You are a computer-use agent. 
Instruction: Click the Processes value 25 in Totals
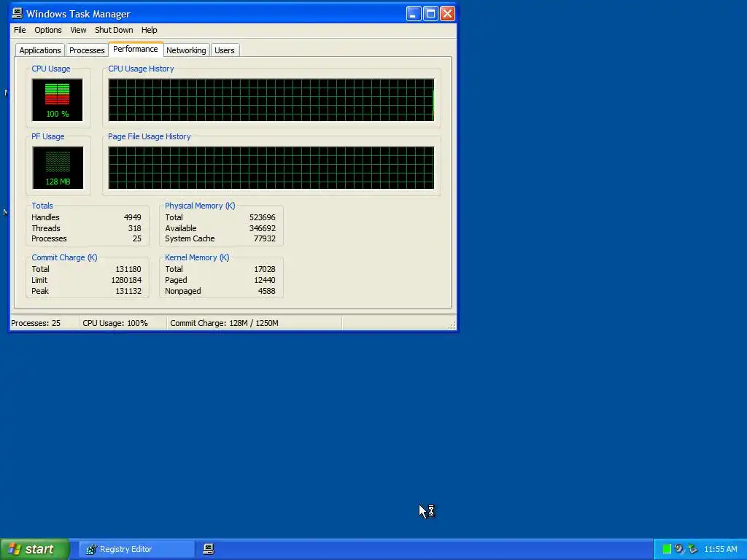136,238
